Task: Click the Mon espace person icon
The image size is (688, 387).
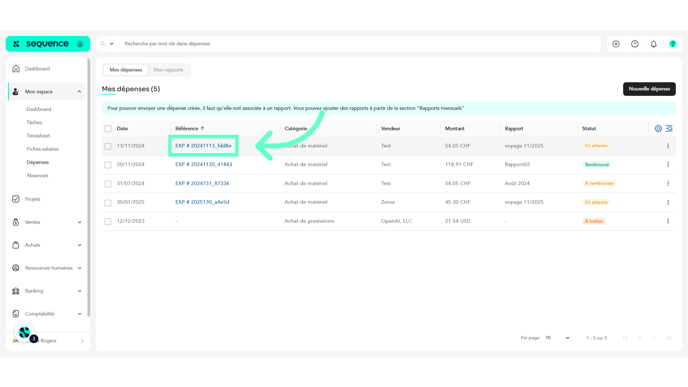Action: pos(16,92)
